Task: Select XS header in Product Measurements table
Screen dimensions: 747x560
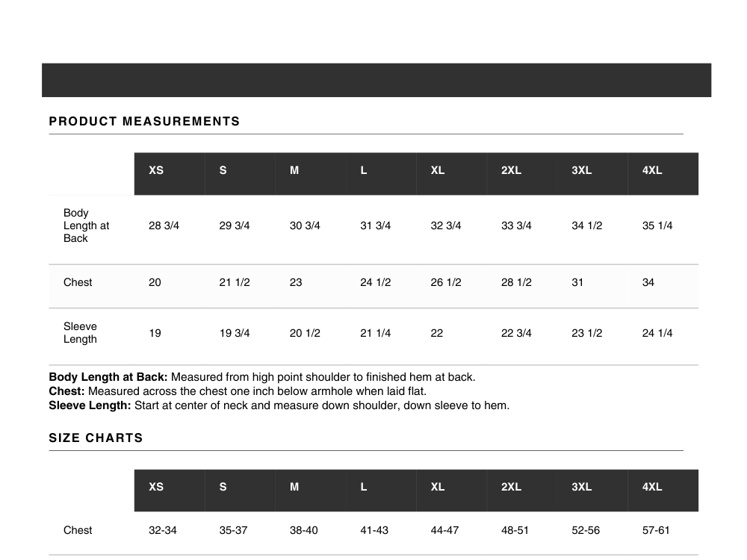Action: (156, 170)
